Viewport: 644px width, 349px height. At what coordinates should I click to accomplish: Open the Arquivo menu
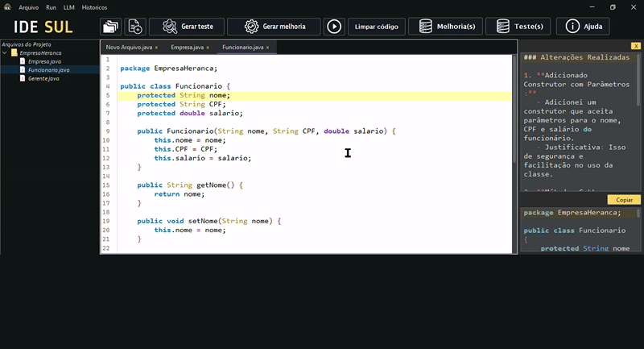[x=28, y=7]
